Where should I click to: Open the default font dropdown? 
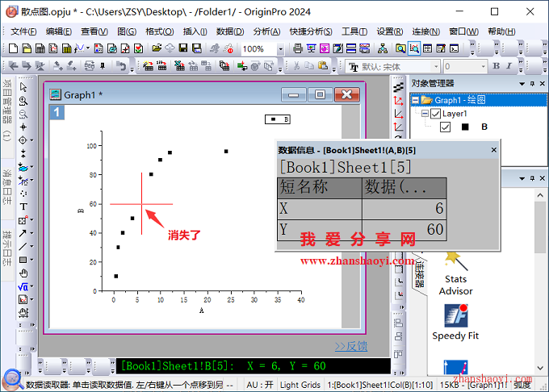436,66
